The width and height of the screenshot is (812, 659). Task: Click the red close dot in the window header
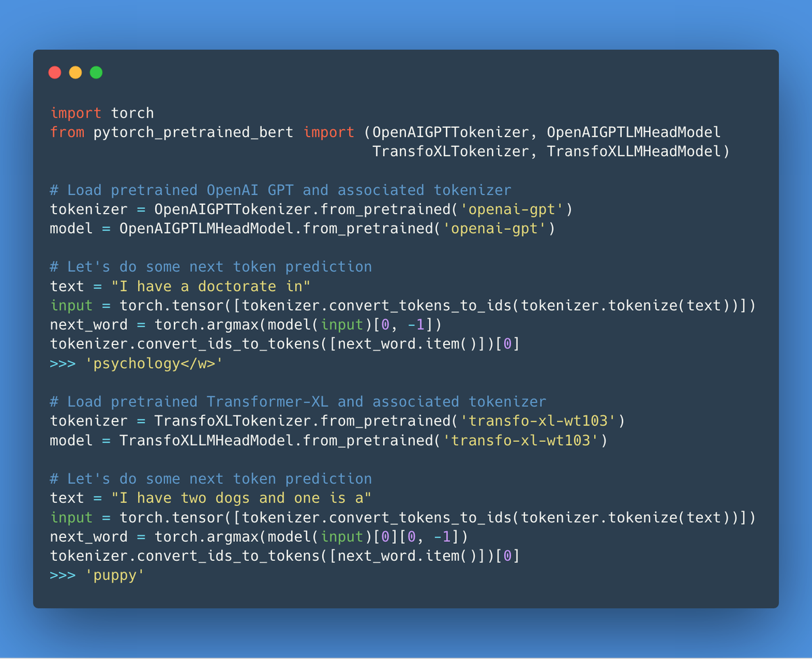[55, 72]
